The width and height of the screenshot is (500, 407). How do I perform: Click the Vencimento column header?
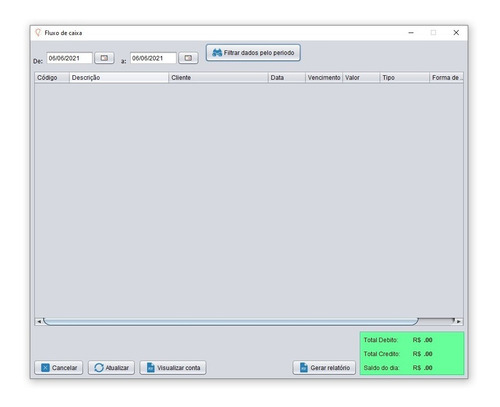[324, 78]
